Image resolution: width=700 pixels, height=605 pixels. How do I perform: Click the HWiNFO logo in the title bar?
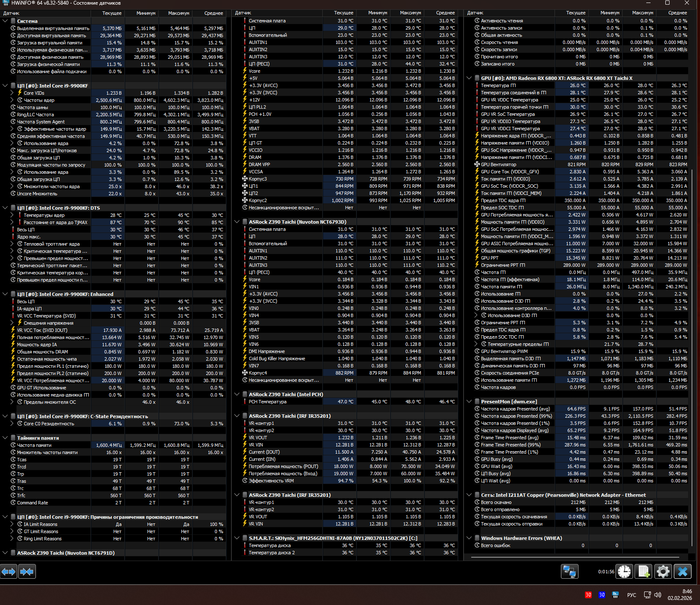click(6, 3)
